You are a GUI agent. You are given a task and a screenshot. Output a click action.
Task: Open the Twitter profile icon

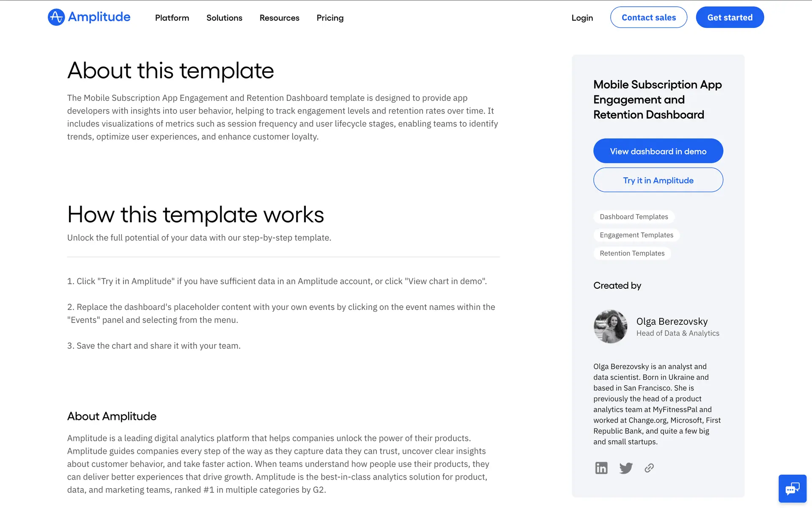tap(626, 468)
